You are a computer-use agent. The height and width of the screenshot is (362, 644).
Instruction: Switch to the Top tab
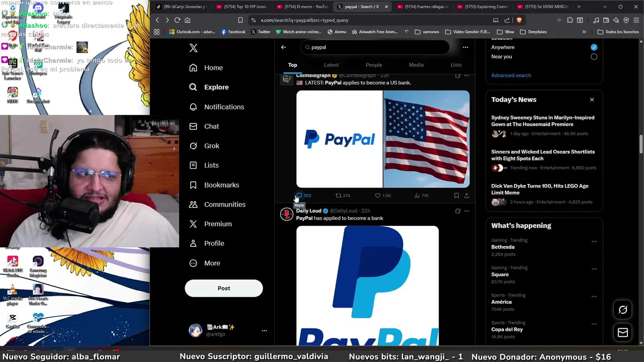click(x=292, y=65)
